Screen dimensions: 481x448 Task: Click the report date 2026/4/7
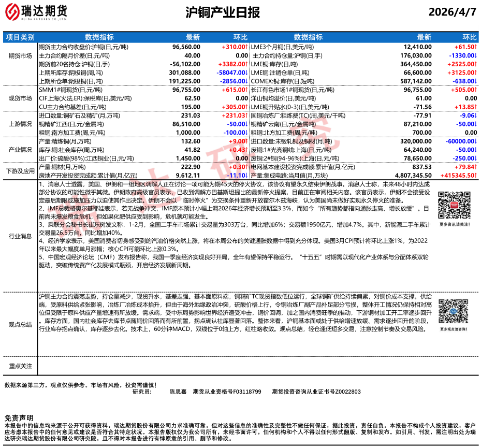tap(453, 12)
